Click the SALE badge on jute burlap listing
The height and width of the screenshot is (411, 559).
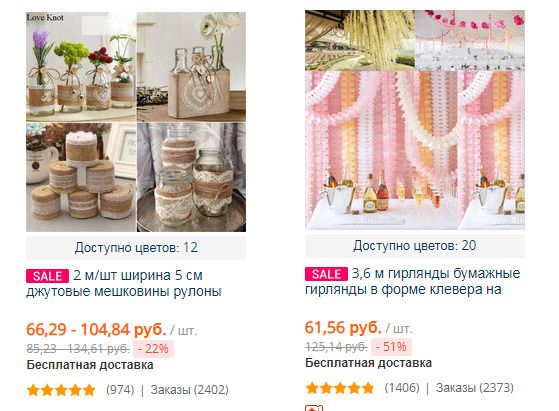[x=47, y=276]
